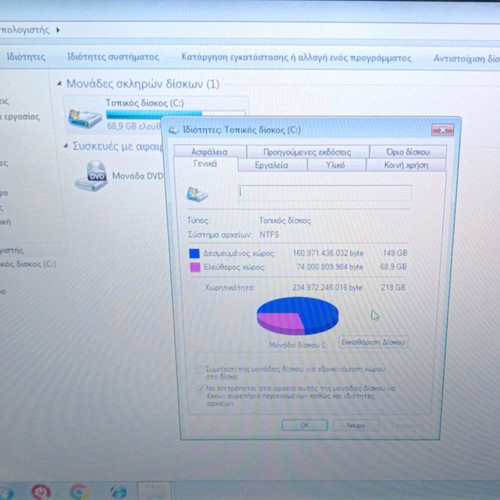Close the properties dialog with X

443,130
